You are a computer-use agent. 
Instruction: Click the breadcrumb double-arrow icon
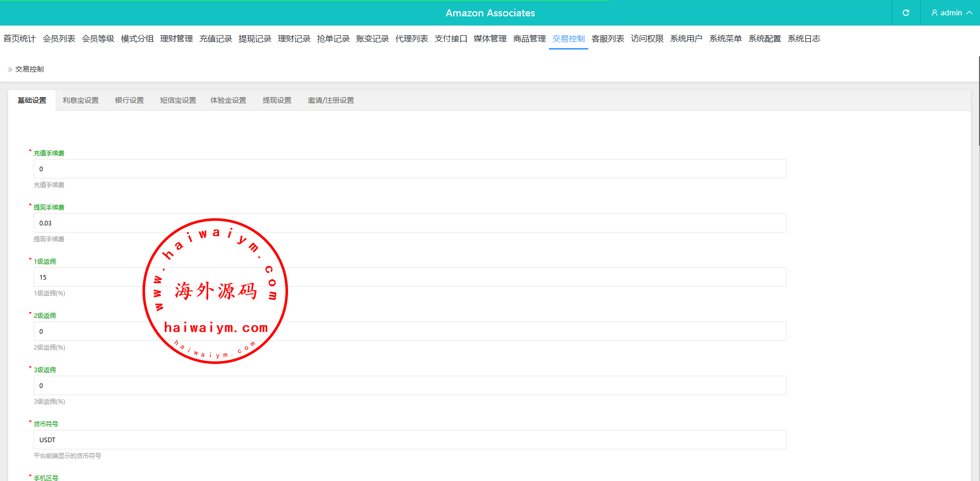click(10, 70)
